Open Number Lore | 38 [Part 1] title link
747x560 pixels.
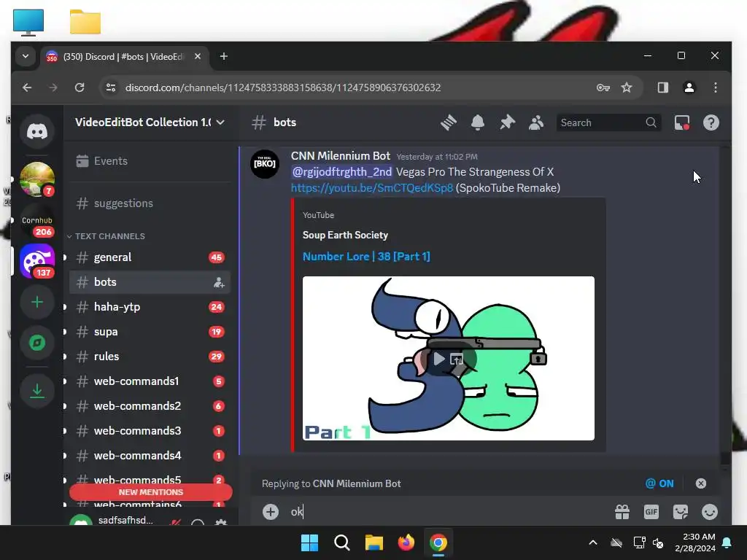pos(366,257)
